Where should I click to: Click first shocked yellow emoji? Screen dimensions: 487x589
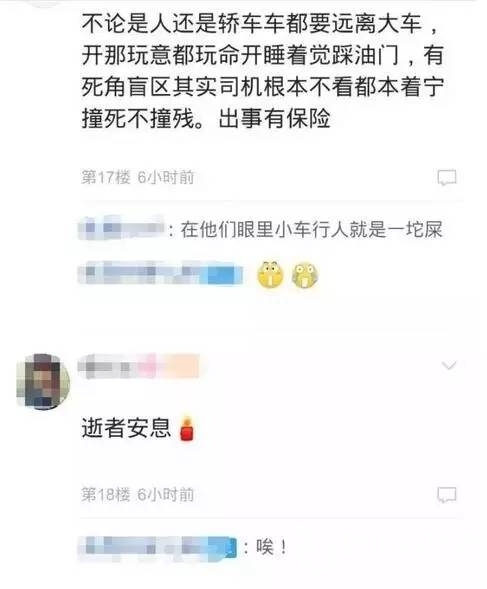(x=270, y=274)
